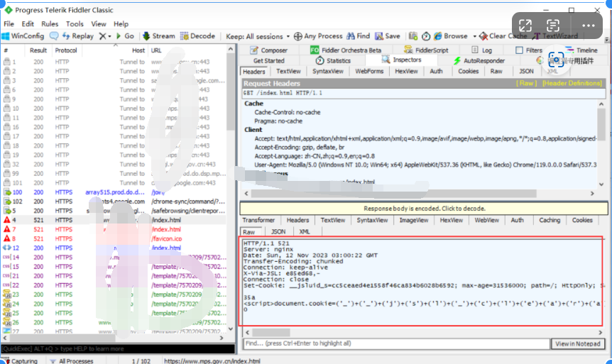Open the FiddlerScript tab
Viewport: 612px width, 364px height.
(426, 50)
